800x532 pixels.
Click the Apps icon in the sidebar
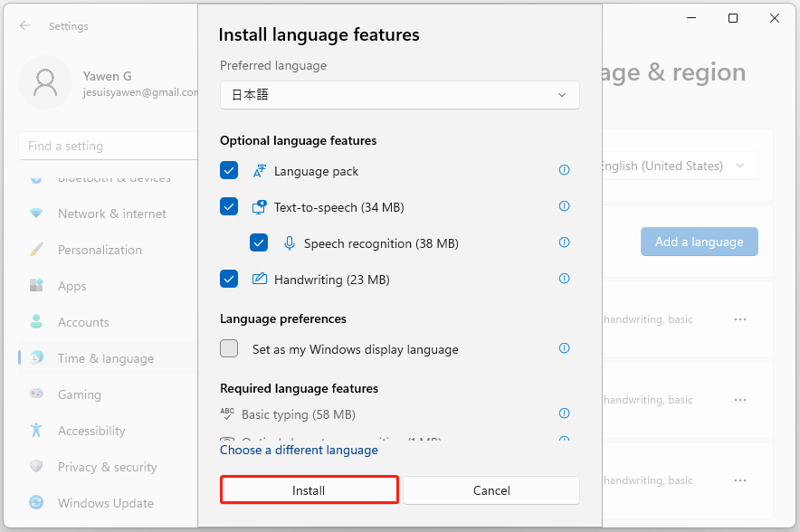click(36, 286)
